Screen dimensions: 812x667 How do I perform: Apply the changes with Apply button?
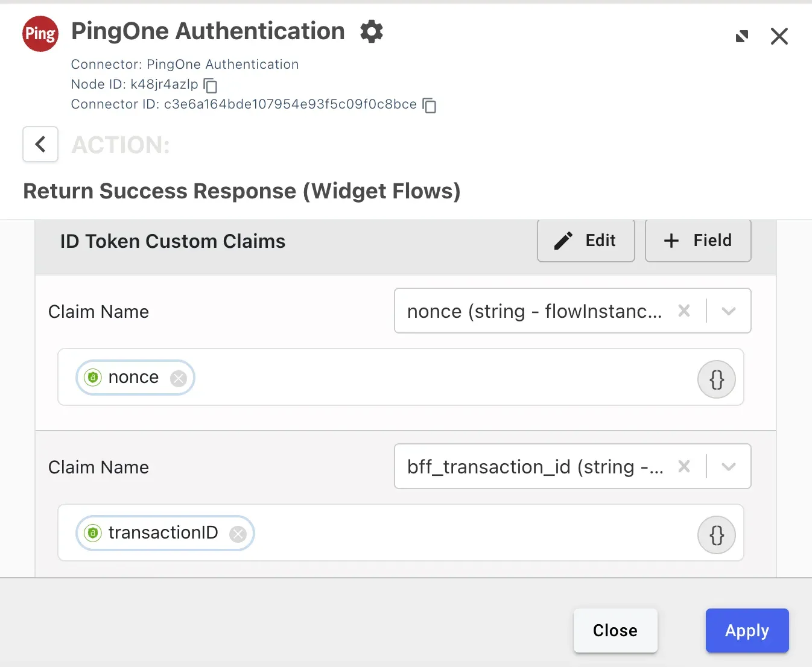(x=747, y=630)
